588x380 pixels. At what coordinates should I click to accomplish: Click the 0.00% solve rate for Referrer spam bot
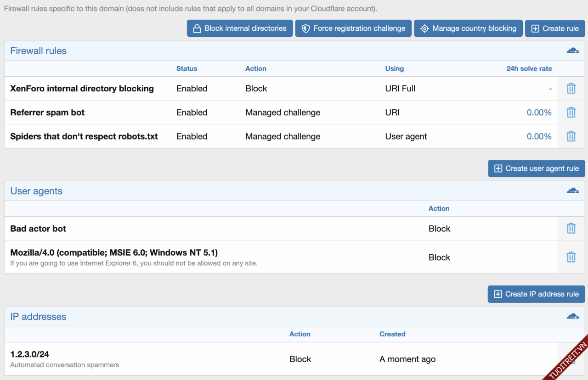pos(539,112)
